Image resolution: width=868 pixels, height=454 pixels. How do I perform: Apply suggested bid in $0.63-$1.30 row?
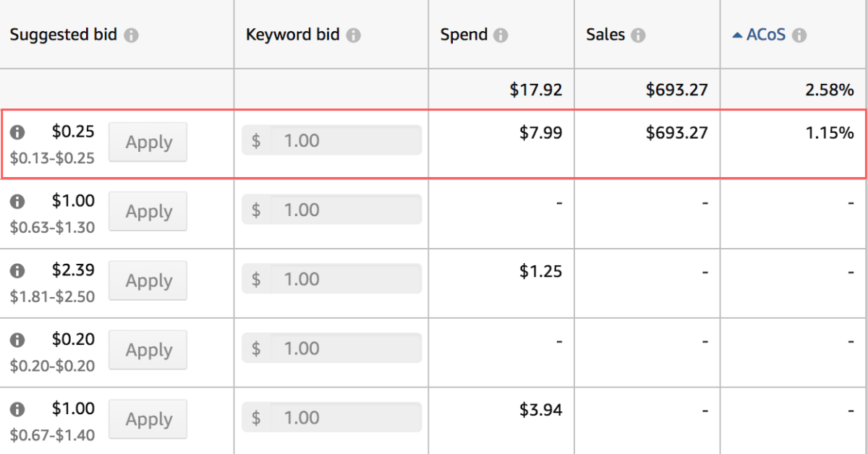click(148, 211)
